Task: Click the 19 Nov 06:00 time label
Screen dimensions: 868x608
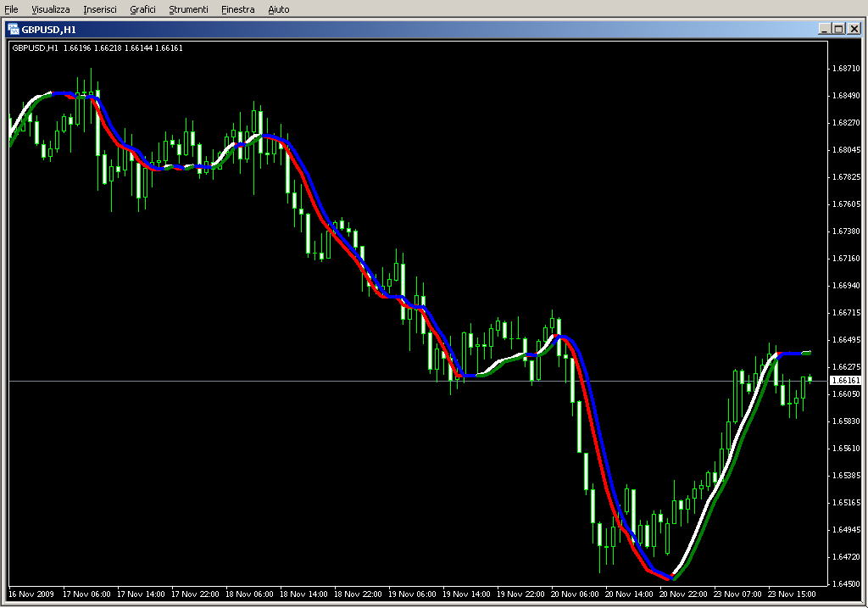Action: coord(412,594)
